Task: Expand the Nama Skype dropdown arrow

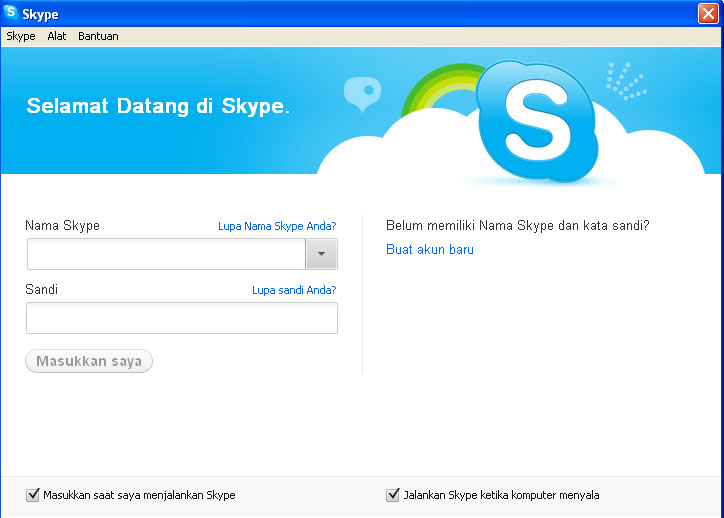Action: tap(321, 254)
